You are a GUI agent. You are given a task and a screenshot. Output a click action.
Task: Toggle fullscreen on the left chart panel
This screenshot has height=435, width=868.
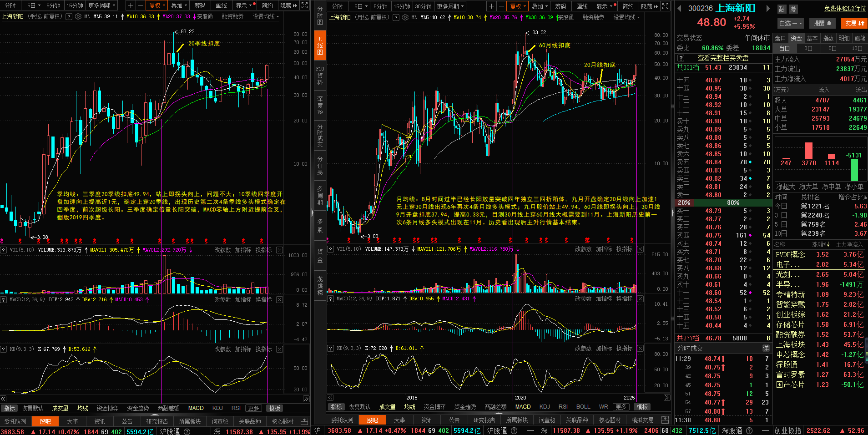pos(304,5)
